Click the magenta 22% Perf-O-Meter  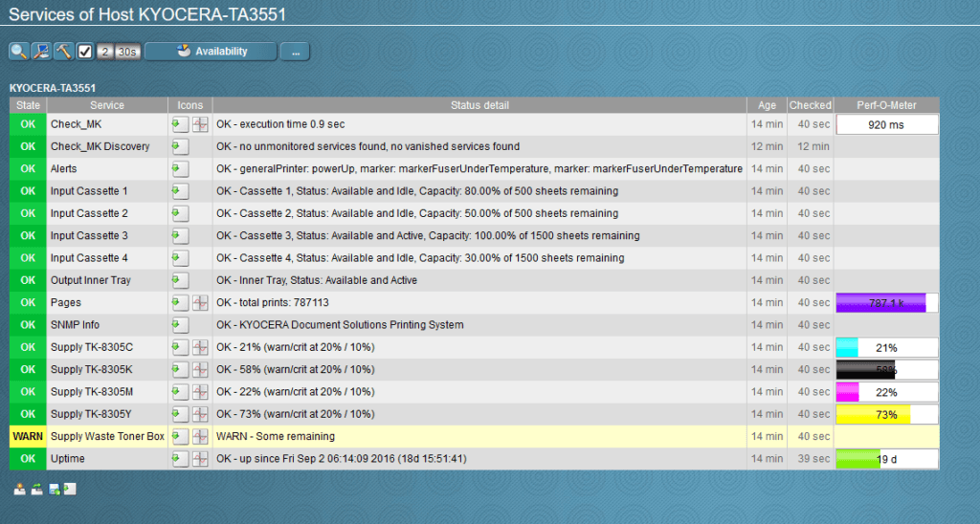pyautogui.click(x=887, y=392)
